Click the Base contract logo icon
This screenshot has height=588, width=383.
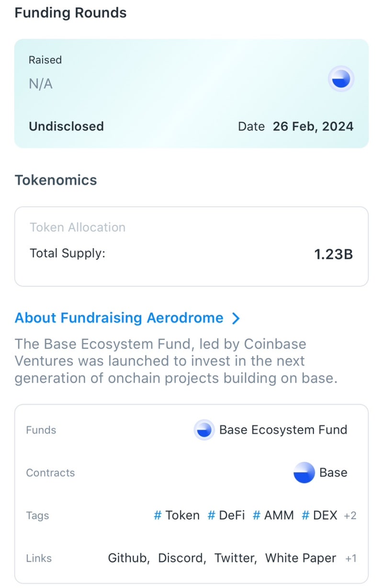pos(304,473)
